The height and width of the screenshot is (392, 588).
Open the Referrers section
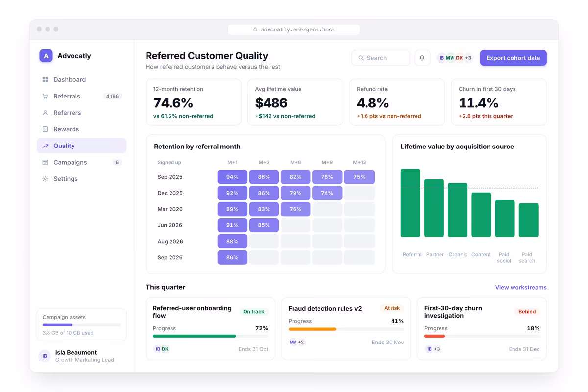(x=82, y=113)
